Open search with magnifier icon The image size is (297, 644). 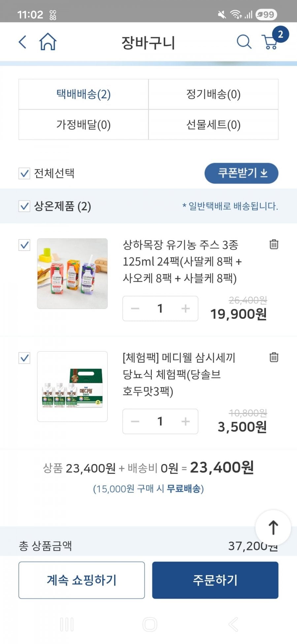(244, 42)
